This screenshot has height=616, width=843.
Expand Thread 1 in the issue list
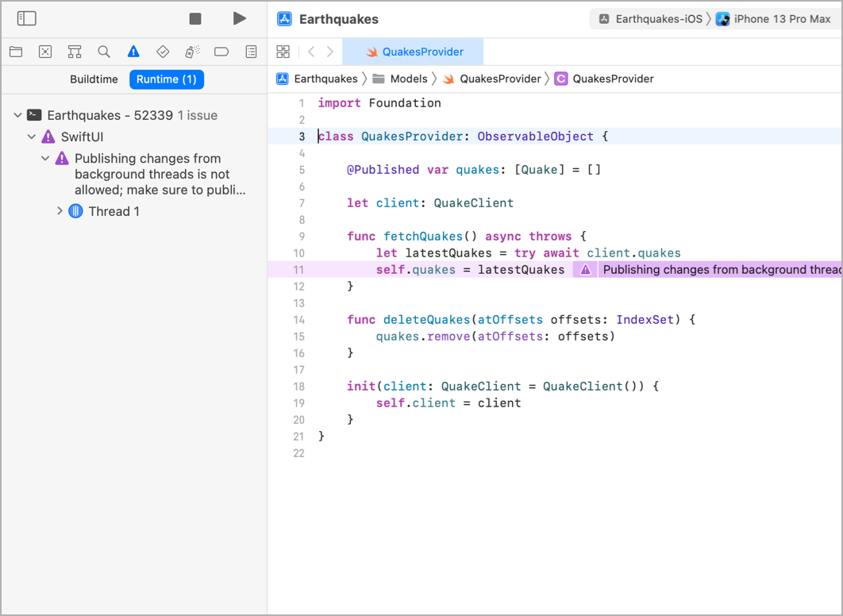point(60,211)
